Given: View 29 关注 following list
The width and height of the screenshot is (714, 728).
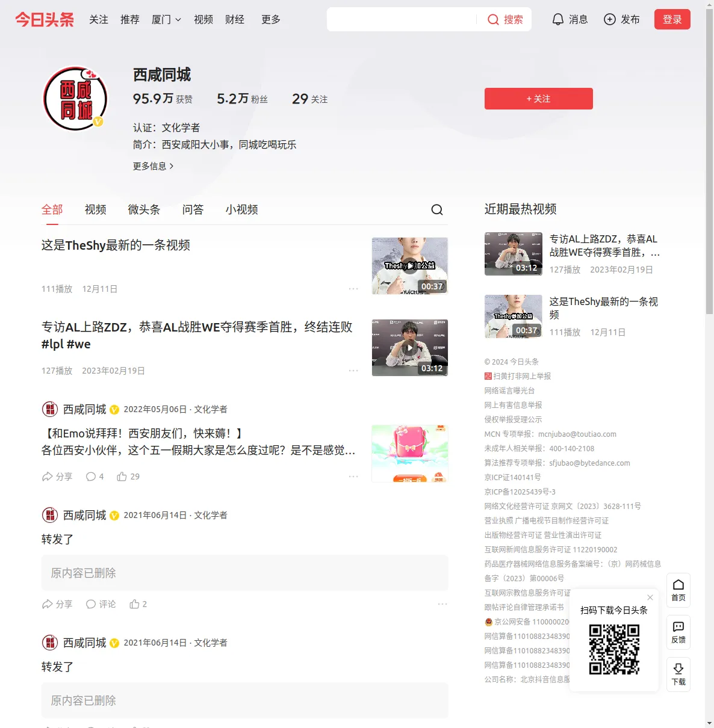Looking at the screenshot, I should click(310, 99).
